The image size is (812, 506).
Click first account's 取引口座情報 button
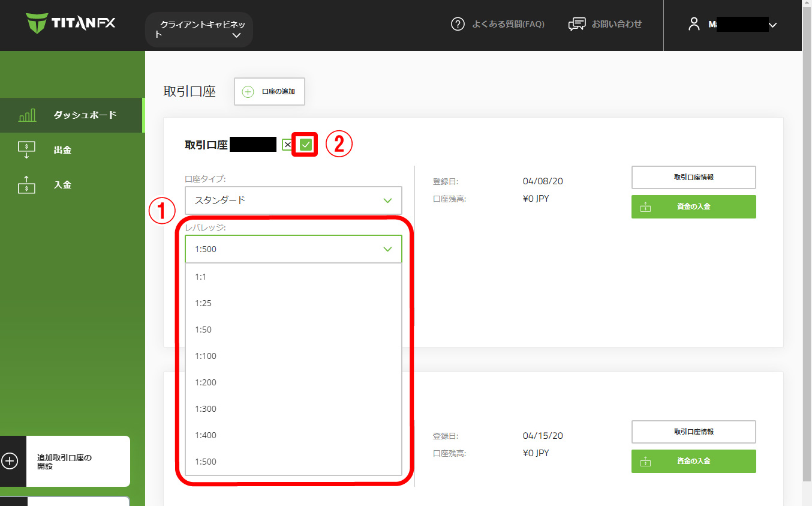coord(693,178)
